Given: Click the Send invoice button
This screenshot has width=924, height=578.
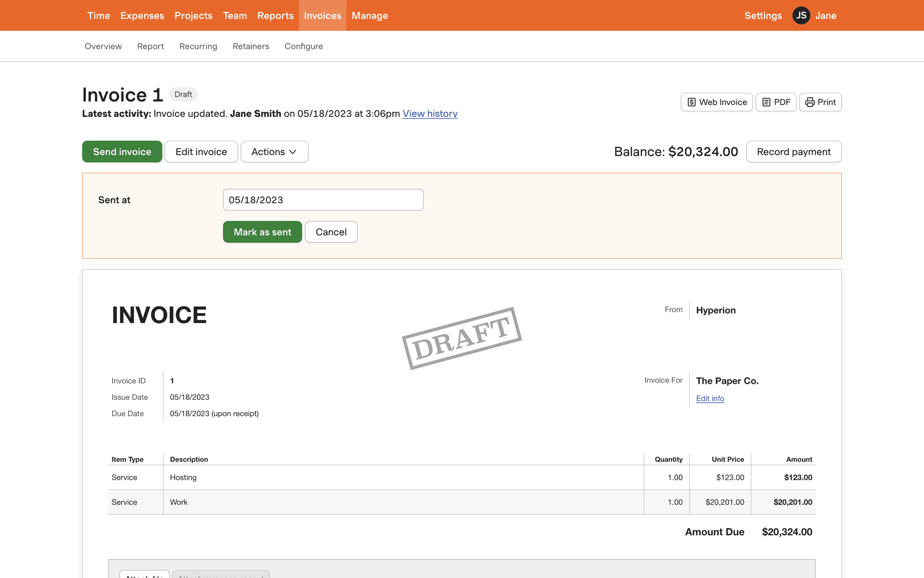Looking at the screenshot, I should coord(122,152).
